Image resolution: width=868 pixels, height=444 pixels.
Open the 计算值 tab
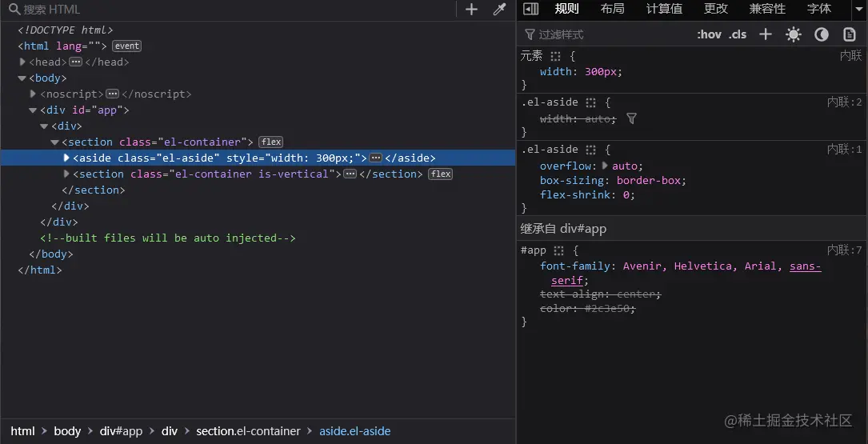click(664, 8)
